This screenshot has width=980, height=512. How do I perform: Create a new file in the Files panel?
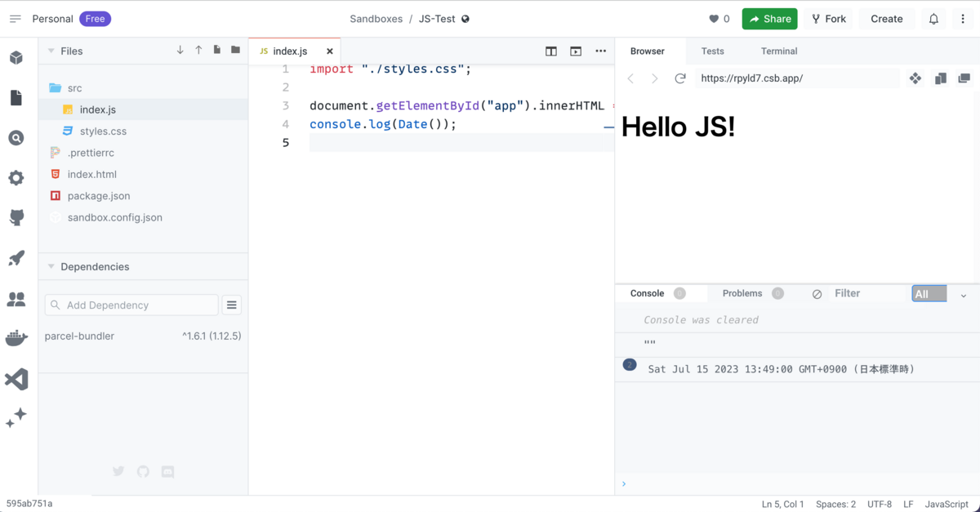coord(216,50)
